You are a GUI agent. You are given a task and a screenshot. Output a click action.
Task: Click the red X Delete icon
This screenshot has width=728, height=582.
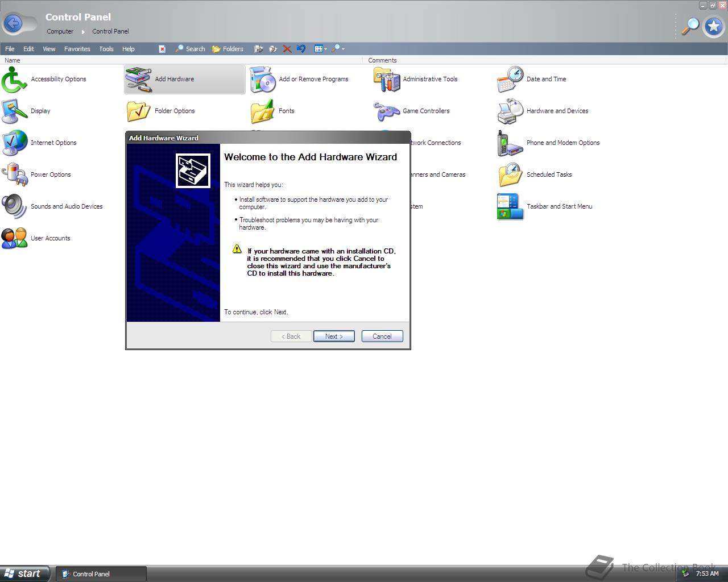tap(287, 49)
